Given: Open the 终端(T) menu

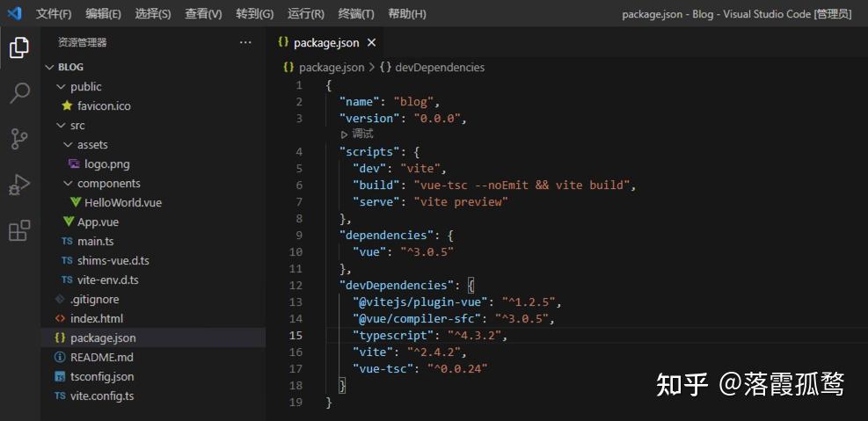Looking at the screenshot, I should [356, 14].
